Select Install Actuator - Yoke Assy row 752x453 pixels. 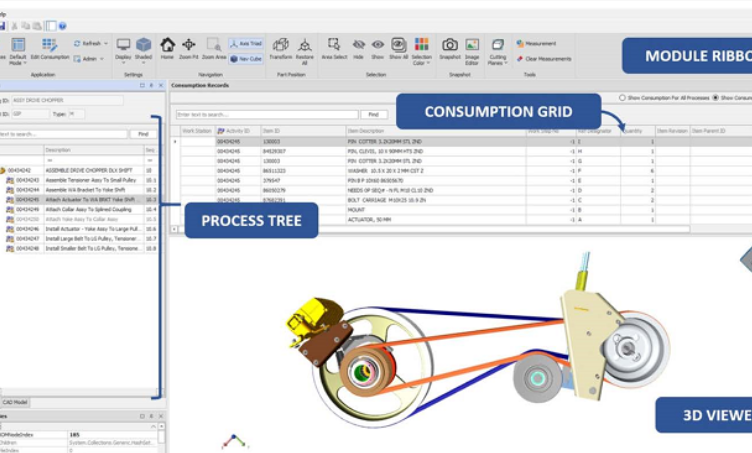pos(79,229)
